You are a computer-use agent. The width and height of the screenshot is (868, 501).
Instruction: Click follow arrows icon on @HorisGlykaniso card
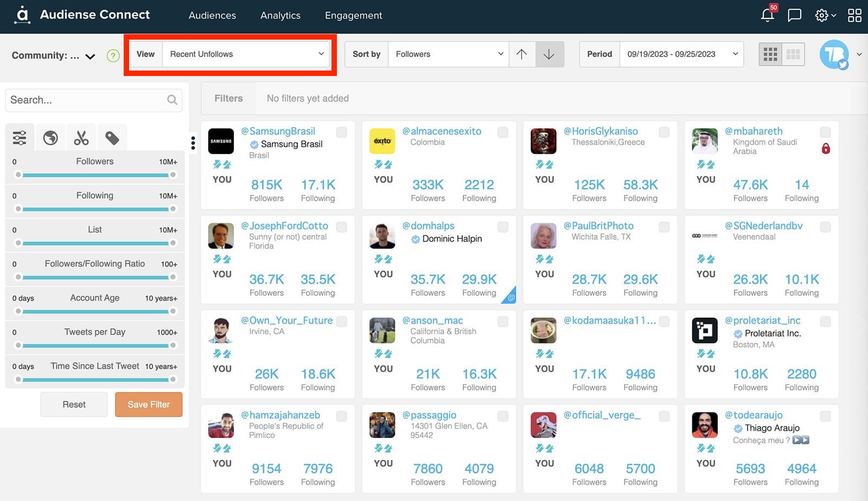point(545,164)
